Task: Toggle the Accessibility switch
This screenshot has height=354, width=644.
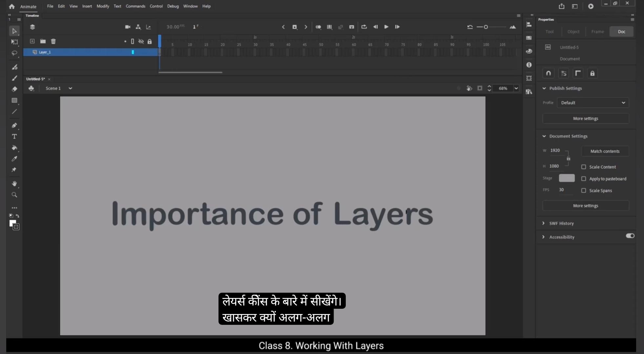Action: click(x=630, y=236)
